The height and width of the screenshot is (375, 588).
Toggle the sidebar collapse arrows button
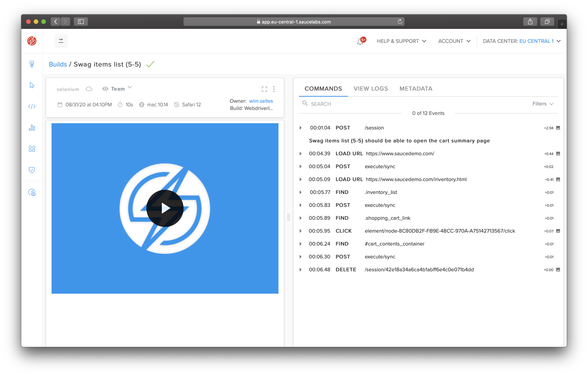click(x=61, y=41)
